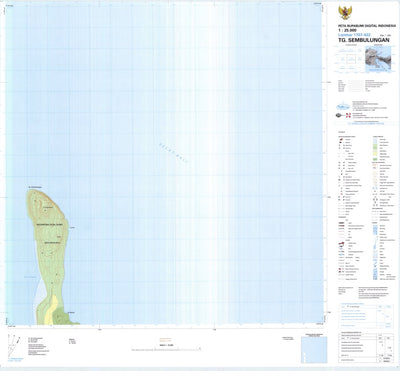The width and height of the screenshot is (400, 371).
Task: Click the yellow land strip on the peninsula
Action: tap(51, 310)
